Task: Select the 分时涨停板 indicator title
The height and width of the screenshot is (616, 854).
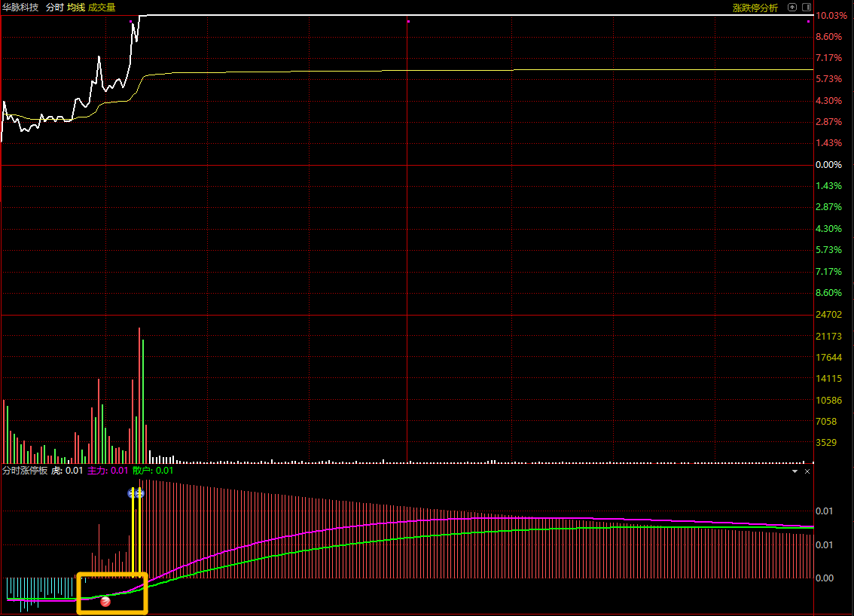Action: (25, 470)
